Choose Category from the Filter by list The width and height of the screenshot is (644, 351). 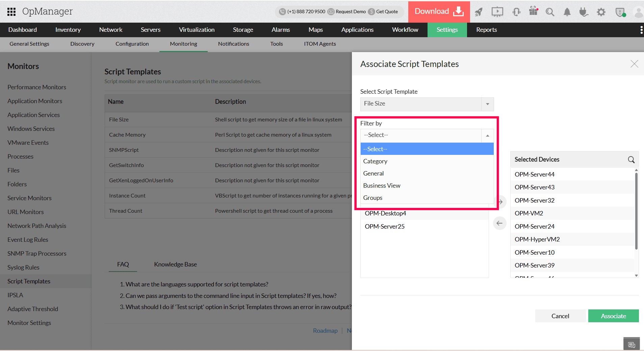[x=427, y=161]
